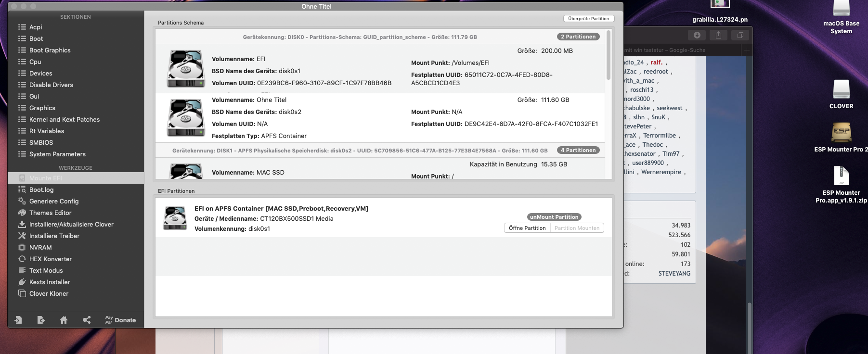This screenshot has width=868, height=354.
Task: Click the browser share icon
Action: [x=718, y=35]
